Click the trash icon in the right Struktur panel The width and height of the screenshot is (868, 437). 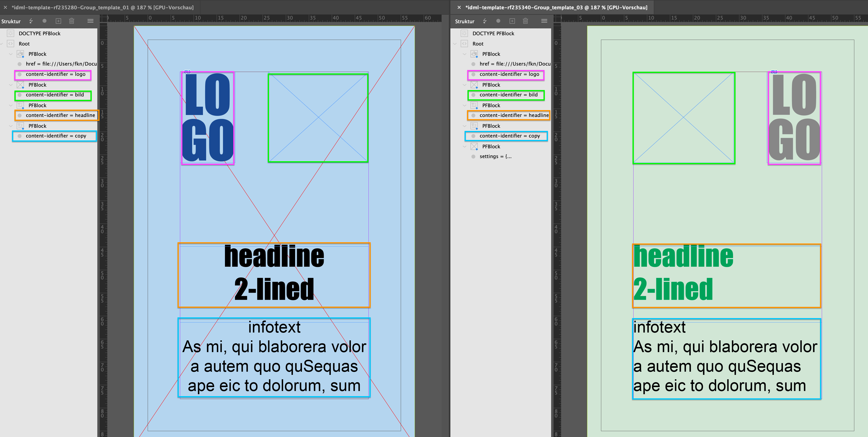[x=525, y=21]
